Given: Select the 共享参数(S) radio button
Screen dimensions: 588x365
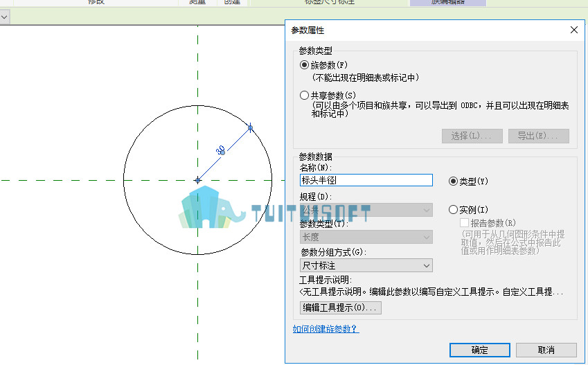Looking at the screenshot, I should [305, 96].
